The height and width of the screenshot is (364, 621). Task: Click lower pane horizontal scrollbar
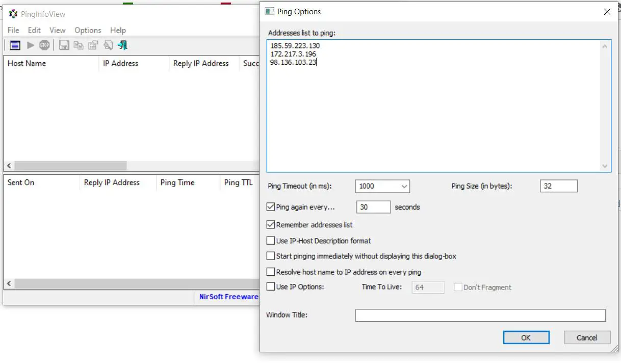click(137, 283)
